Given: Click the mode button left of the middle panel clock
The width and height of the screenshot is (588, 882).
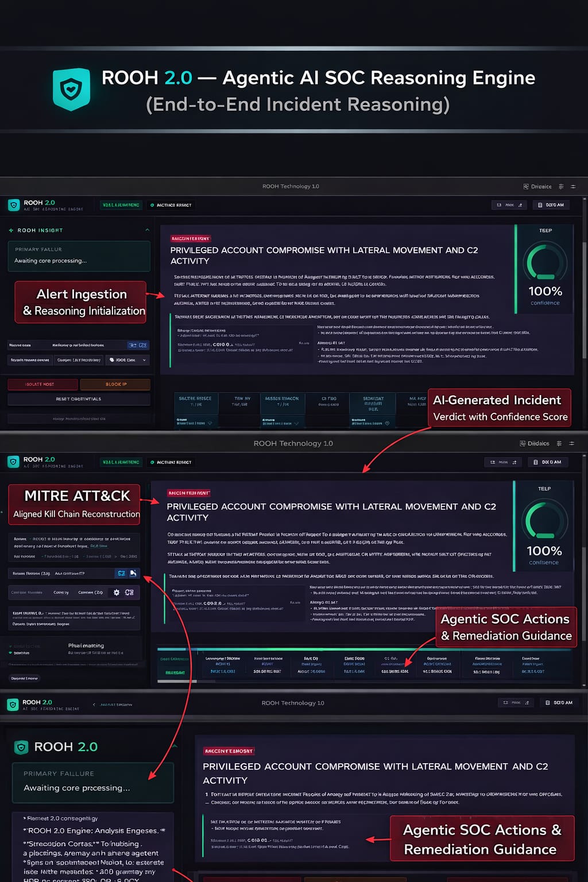Looking at the screenshot, I should click(x=503, y=462).
